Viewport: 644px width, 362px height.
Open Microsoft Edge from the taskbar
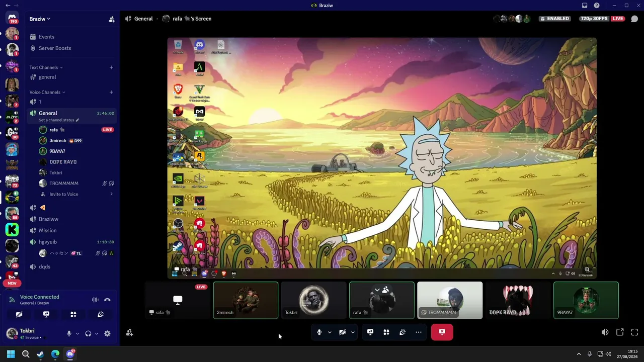coord(55,354)
